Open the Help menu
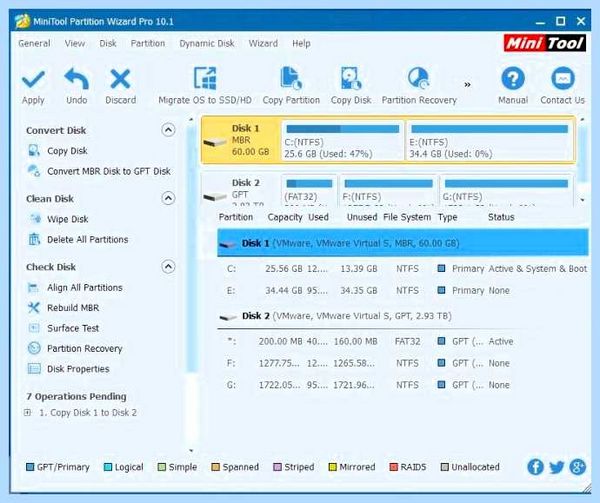Screen dimensions: 600x503 pos(301,43)
